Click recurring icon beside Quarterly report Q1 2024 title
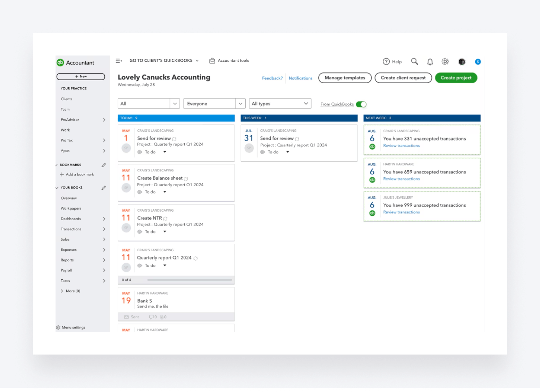The width and height of the screenshot is (540, 392). pyautogui.click(x=195, y=258)
